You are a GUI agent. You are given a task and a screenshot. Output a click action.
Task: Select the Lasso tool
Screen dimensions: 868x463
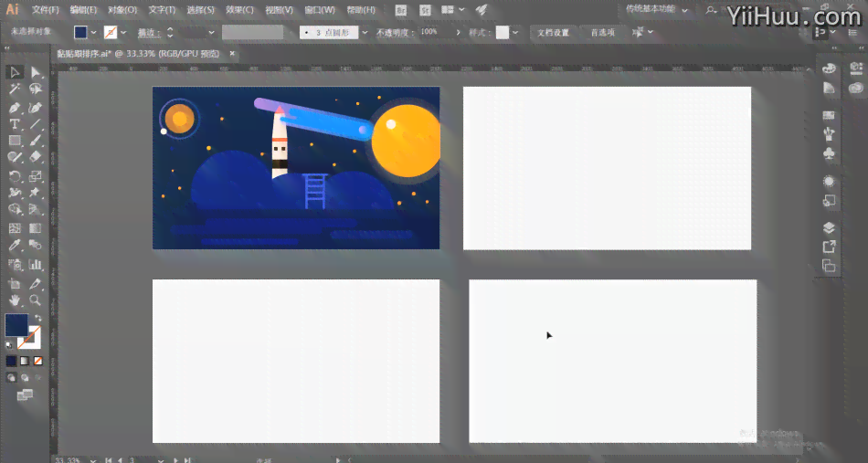tap(36, 89)
